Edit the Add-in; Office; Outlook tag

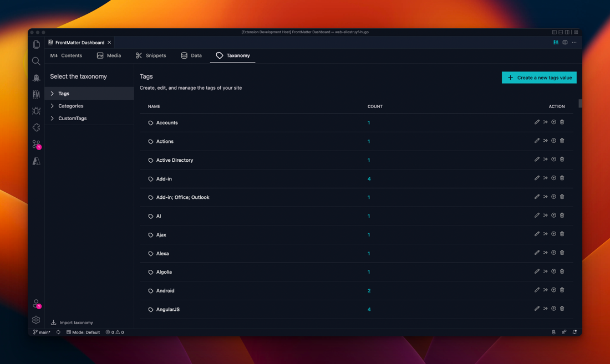click(537, 197)
